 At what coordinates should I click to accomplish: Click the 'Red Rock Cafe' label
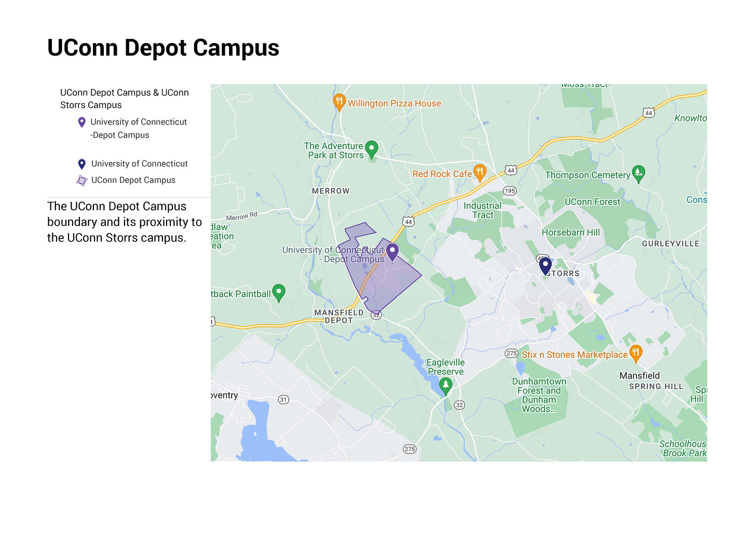pyautogui.click(x=442, y=174)
